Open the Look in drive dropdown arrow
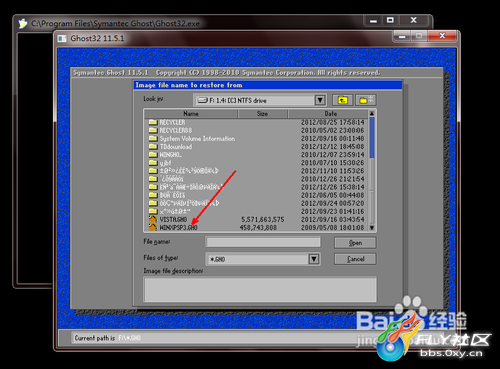500x369 pixels. point(320,100)
